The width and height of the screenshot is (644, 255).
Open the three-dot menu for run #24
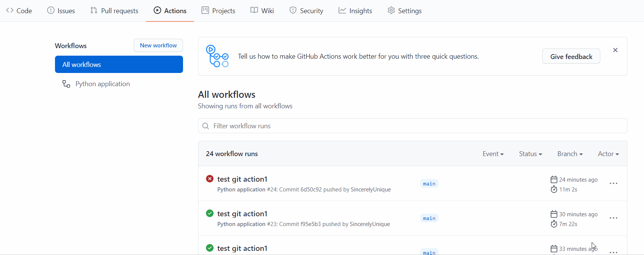pyautogui.click(x=613, y=184)
